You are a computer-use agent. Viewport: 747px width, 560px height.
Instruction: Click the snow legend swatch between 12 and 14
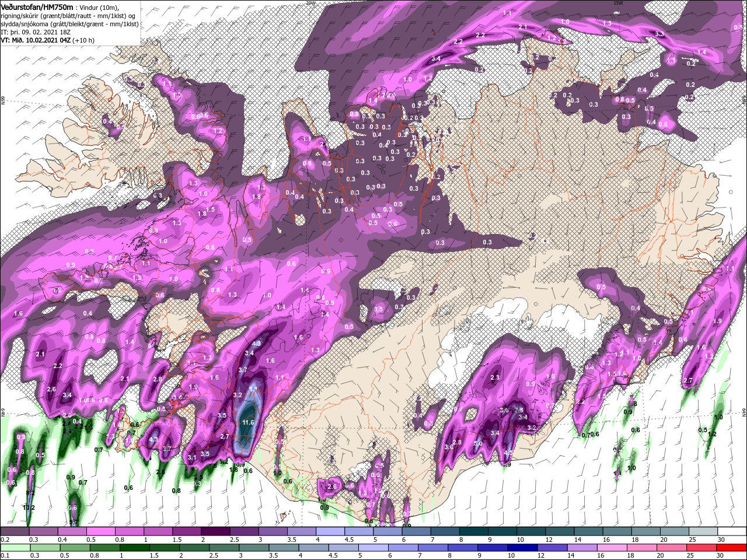coord(560,532)
